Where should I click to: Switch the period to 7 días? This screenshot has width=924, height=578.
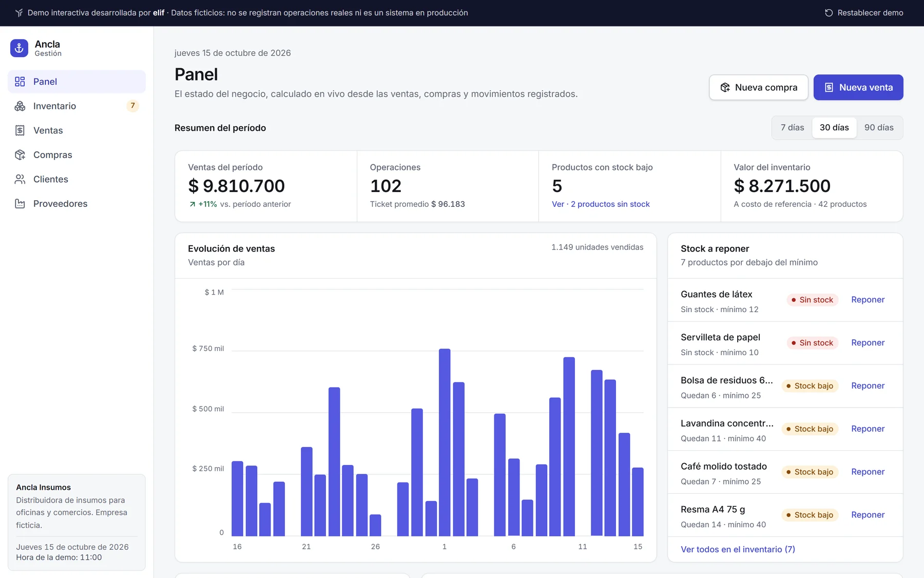pyautogui.click(x=792, y=127)
